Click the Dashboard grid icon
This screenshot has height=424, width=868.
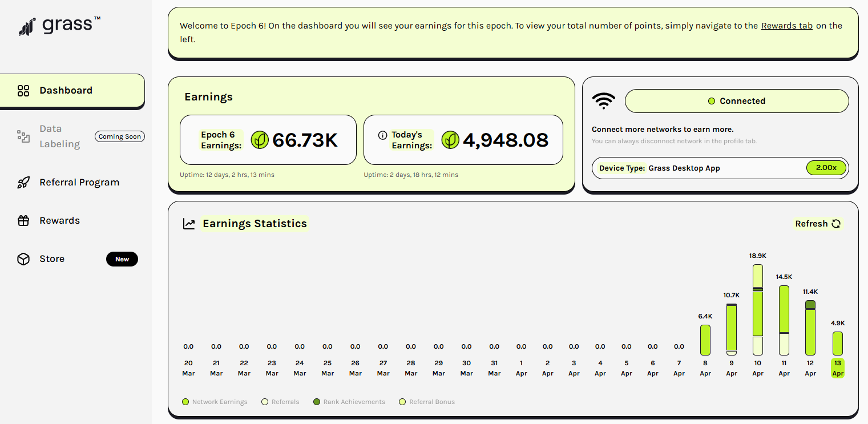[x=23, y=91]
